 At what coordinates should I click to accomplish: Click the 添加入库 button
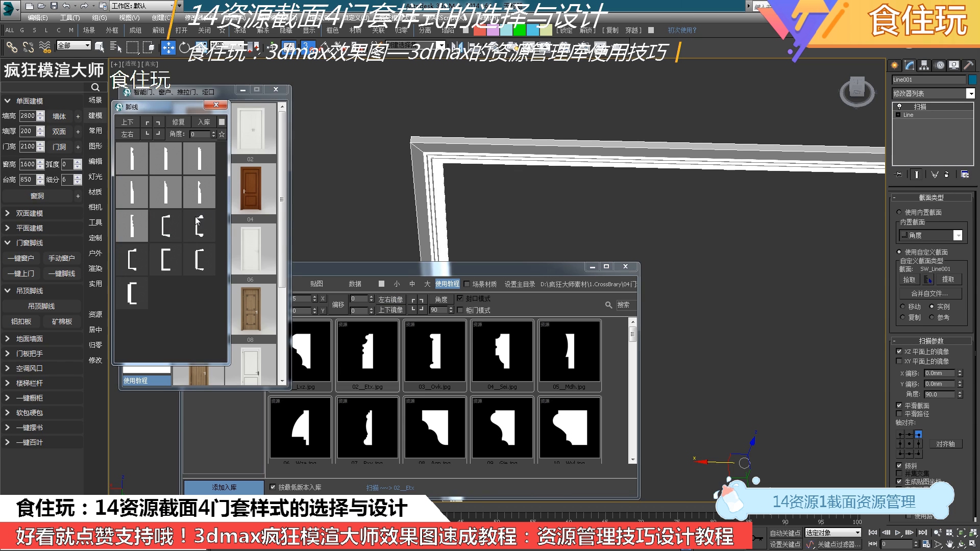tap(225, 487)
